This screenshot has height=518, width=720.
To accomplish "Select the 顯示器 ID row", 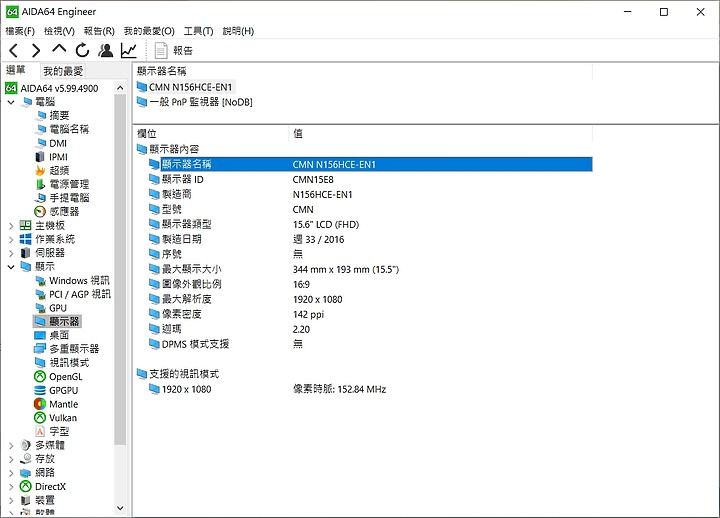I will (370, 179).
